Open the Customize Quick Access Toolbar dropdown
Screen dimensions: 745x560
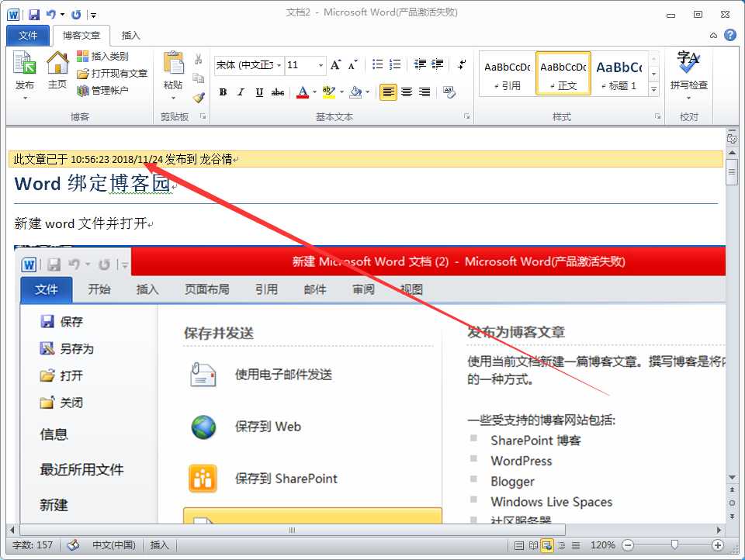pyautogui.click(x=94, y=16)
